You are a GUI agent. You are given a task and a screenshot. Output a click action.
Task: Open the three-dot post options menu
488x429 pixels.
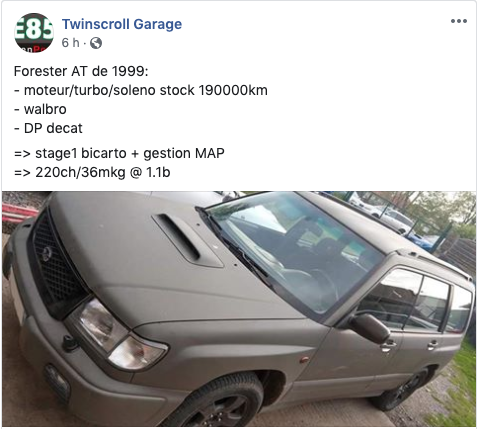click(459, 21)
